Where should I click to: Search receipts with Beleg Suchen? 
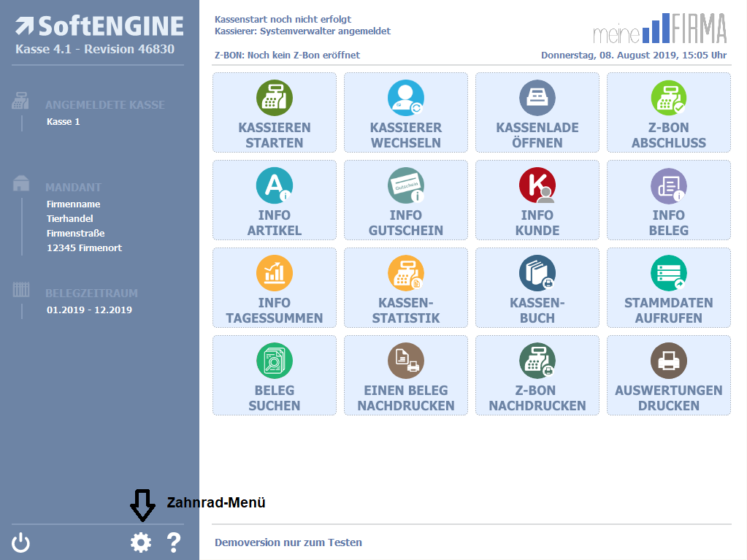[x=275, y=375]
